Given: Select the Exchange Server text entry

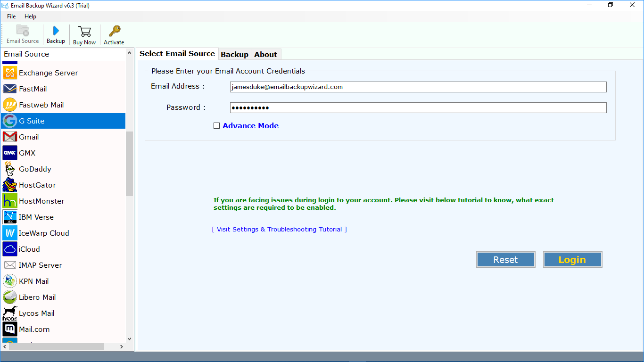Looking at the screenshot, I should pos(48,73).
